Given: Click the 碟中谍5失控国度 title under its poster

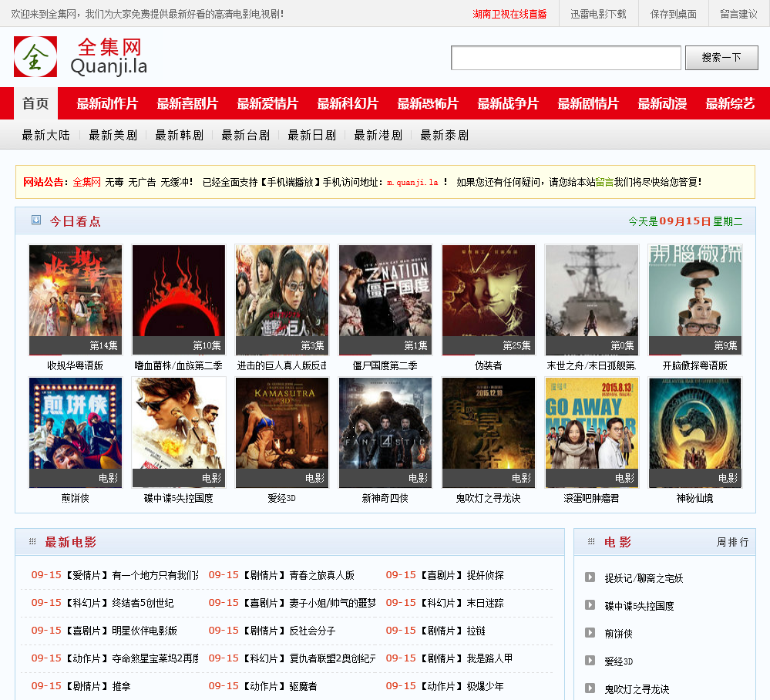Looking at the screenshot, I should (x=179, y=498).
